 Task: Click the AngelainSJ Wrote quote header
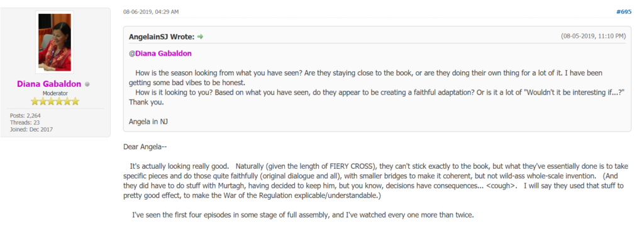click(x=162, y=37)
